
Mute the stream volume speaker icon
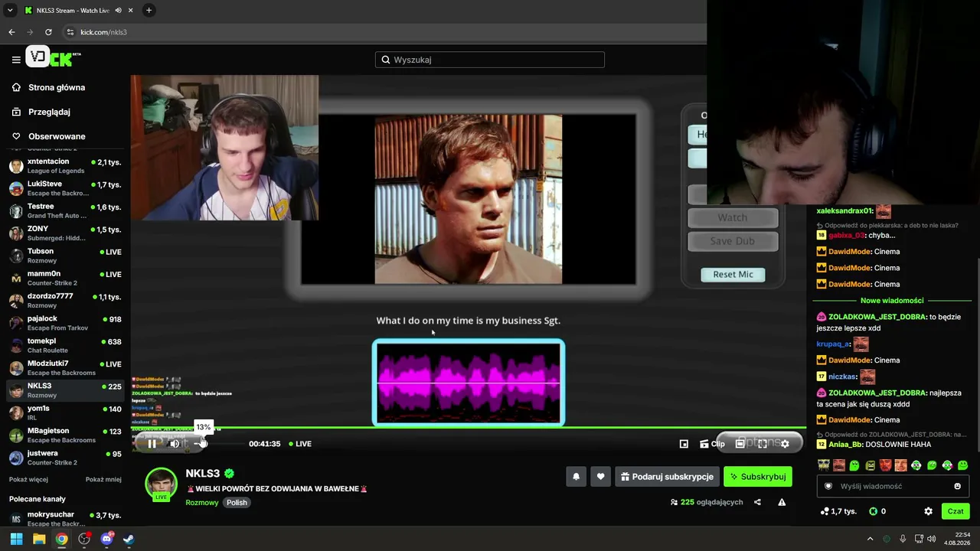[x=175, y=444]
